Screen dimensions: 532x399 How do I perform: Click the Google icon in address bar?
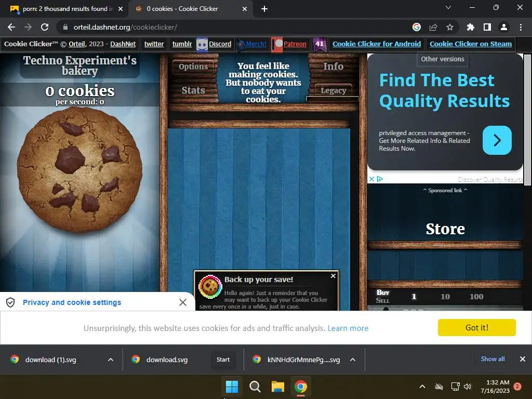(416, 27)
